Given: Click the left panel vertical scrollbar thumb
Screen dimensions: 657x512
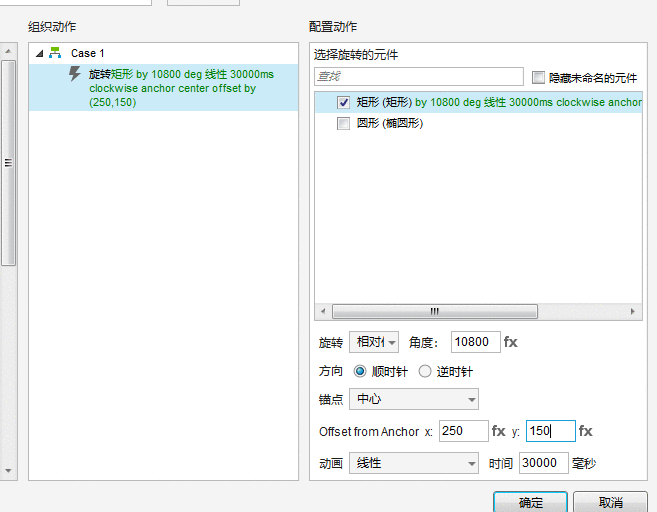Looking at the screenshot, I should 8,163.
